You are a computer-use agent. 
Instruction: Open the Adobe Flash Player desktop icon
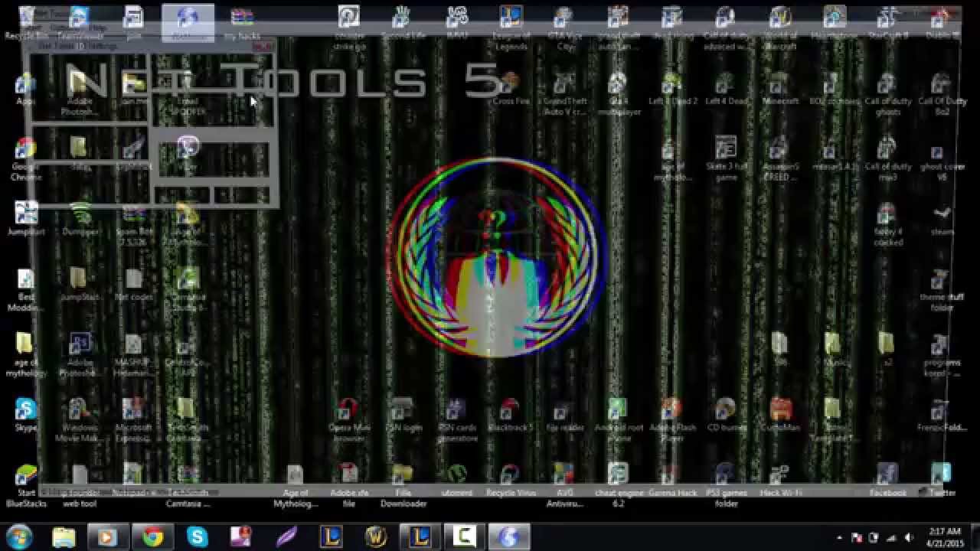pos(671,421)
